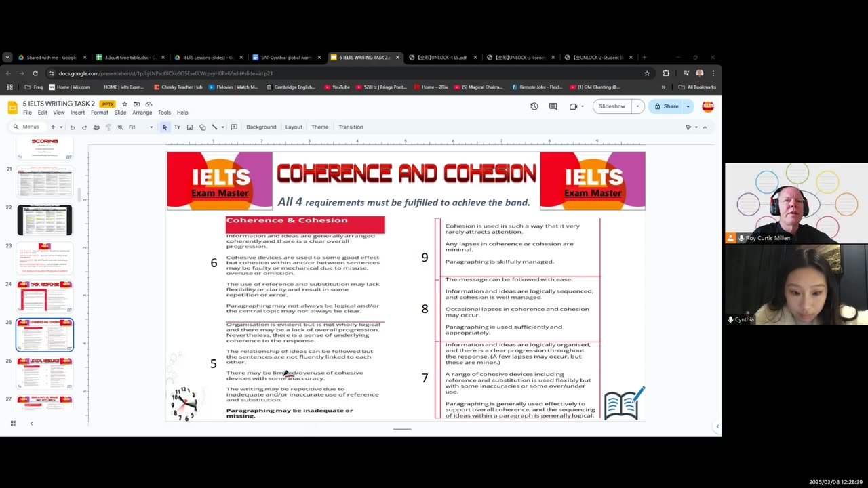Share the presentation
Screen dimensions: 868x488
(x=666, y=106)
